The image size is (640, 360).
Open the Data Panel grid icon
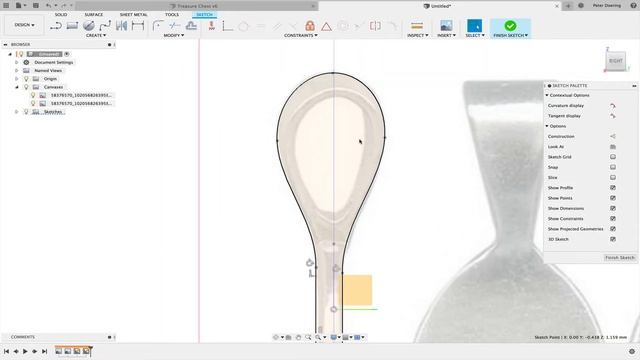tap(6, 6)
